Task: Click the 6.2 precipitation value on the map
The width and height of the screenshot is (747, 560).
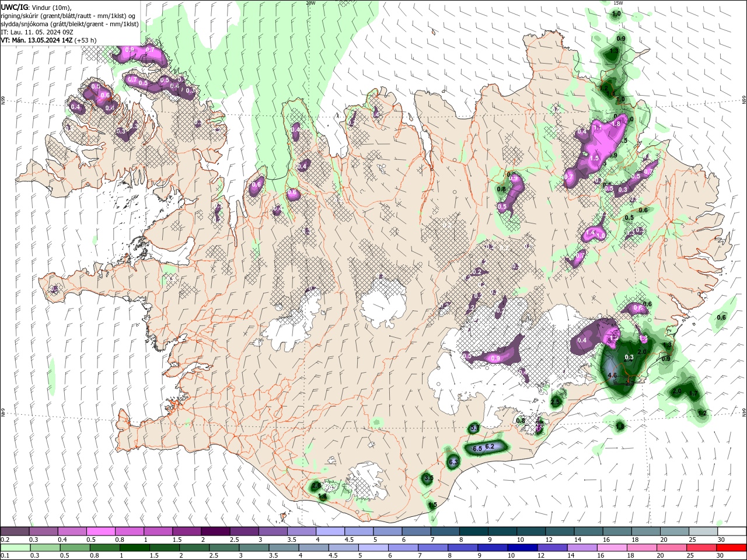Action: pyautogui.click(x=490, y=446)
